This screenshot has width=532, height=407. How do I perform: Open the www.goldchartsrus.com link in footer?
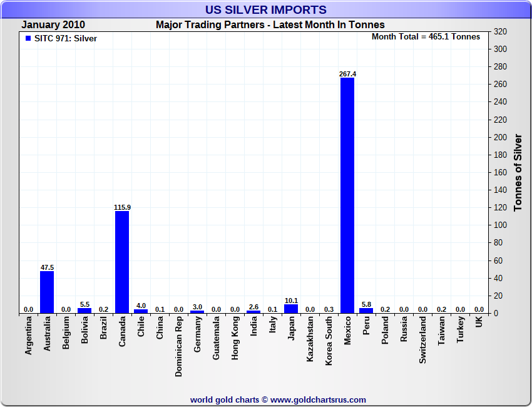point(318,399)
